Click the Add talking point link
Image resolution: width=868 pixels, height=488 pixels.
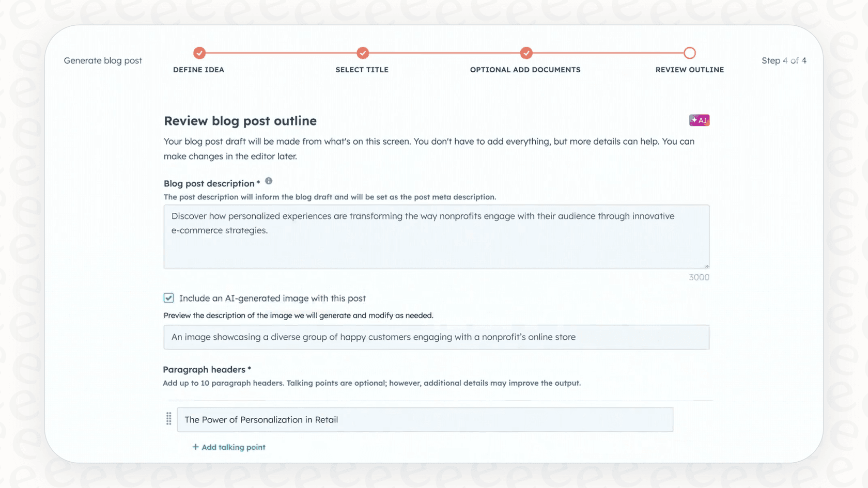233,447
